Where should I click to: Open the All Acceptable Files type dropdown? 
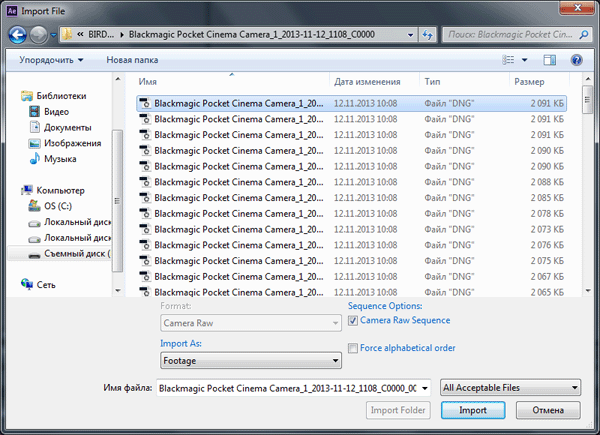tap(510, 388)
